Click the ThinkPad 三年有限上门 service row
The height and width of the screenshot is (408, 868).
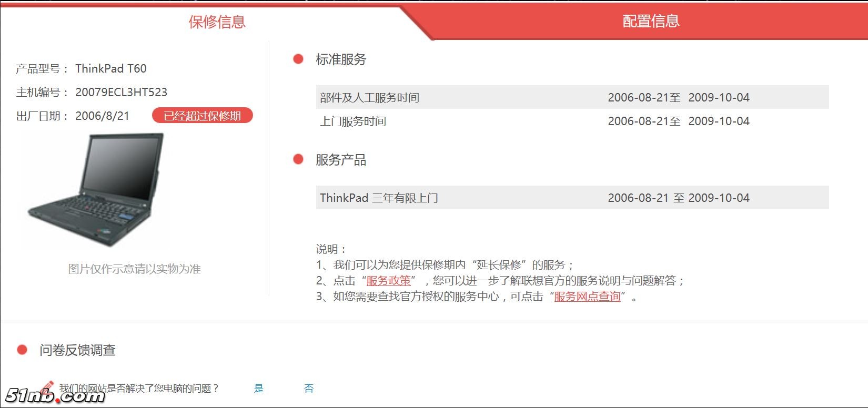pos(572,198)
